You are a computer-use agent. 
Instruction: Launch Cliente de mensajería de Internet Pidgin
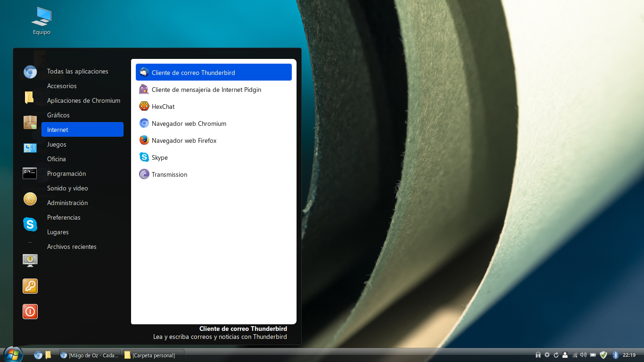pos(214,90)
